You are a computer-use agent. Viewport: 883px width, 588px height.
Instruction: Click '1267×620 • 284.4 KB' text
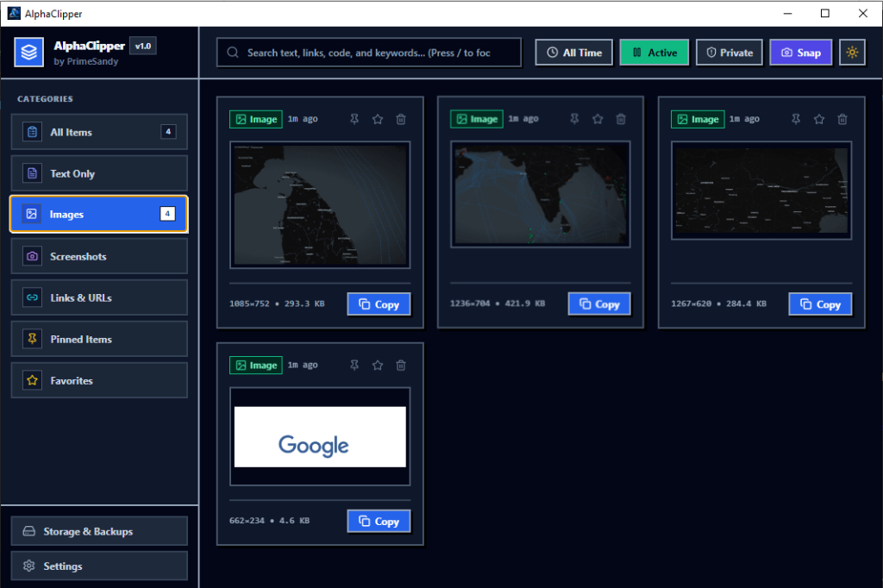[x=718, y=303]
